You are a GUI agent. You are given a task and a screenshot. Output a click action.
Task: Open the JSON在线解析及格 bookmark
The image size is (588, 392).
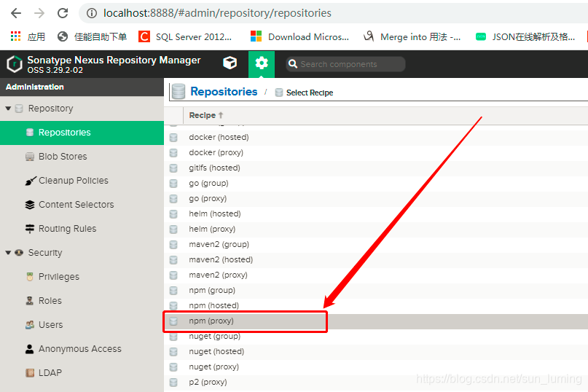pyautogui.click(x=525, y=36)
